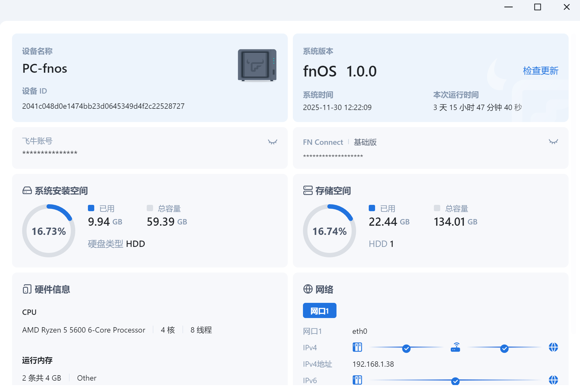Click the IPv6 internet globe icon
This screenshot has width=580, height=392.
(x=553, y=380)
